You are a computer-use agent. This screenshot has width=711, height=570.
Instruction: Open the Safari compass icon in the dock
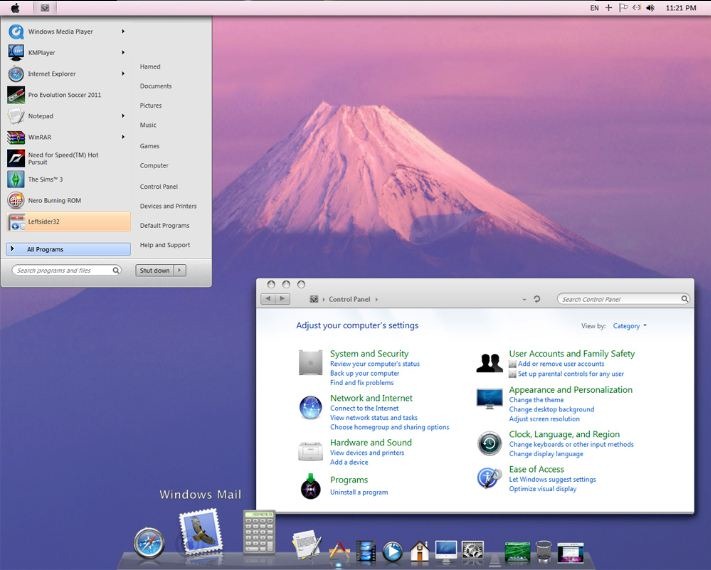coord(149,542)
